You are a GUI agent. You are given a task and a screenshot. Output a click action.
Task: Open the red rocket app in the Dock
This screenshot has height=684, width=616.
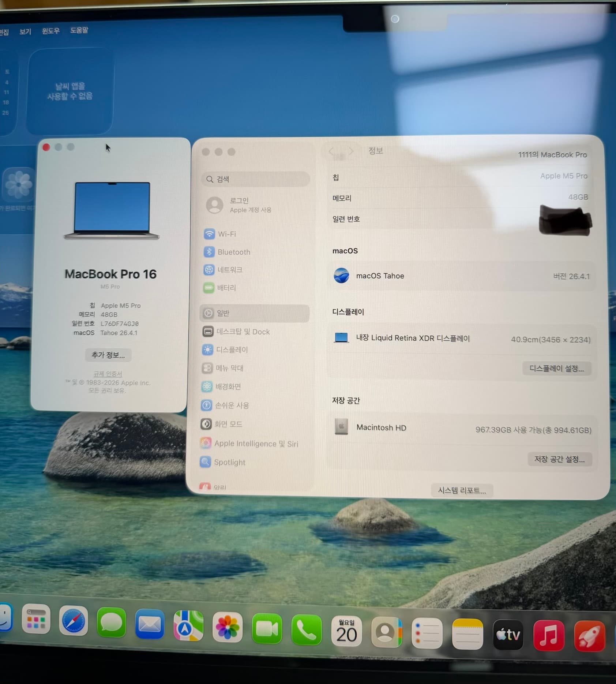pos(590,636)
